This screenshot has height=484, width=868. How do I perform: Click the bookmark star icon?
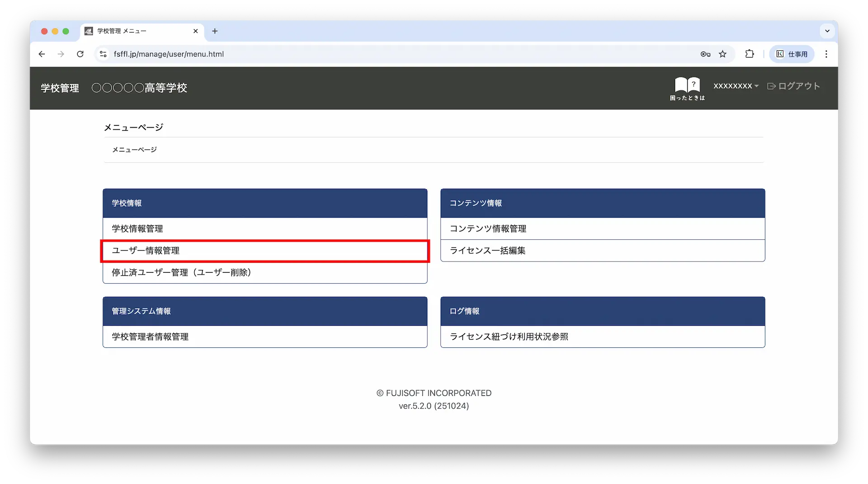(722, 54)
